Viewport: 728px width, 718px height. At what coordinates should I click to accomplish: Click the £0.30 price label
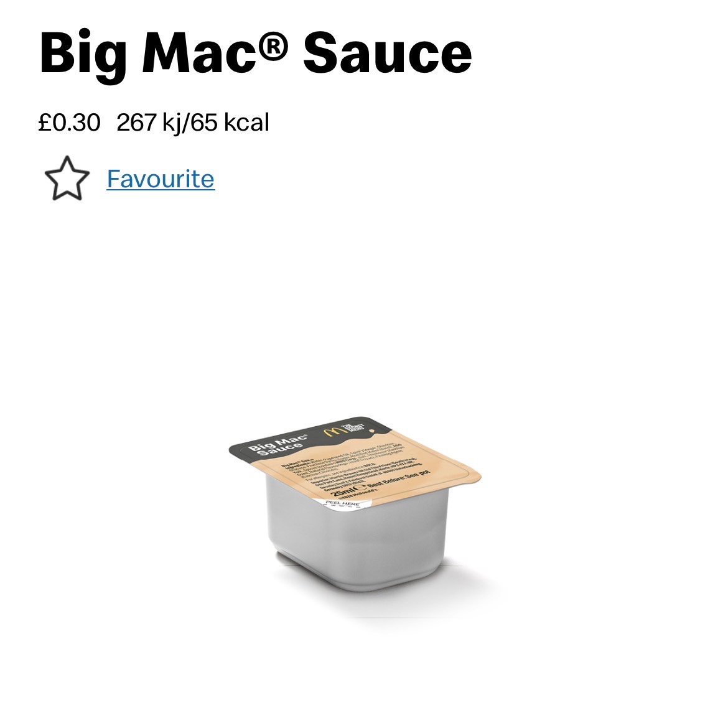pyautogui.click(x=69, y=123)
